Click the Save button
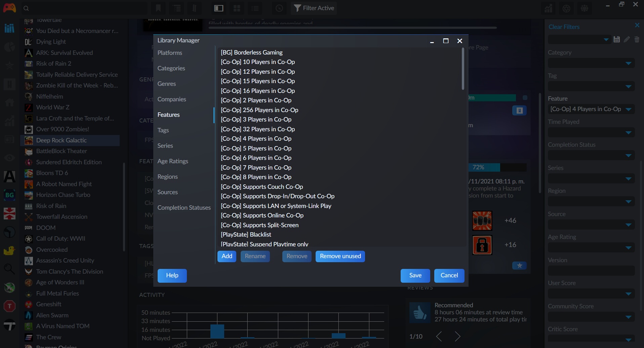The image size is (644, 348). pos(415,275)
